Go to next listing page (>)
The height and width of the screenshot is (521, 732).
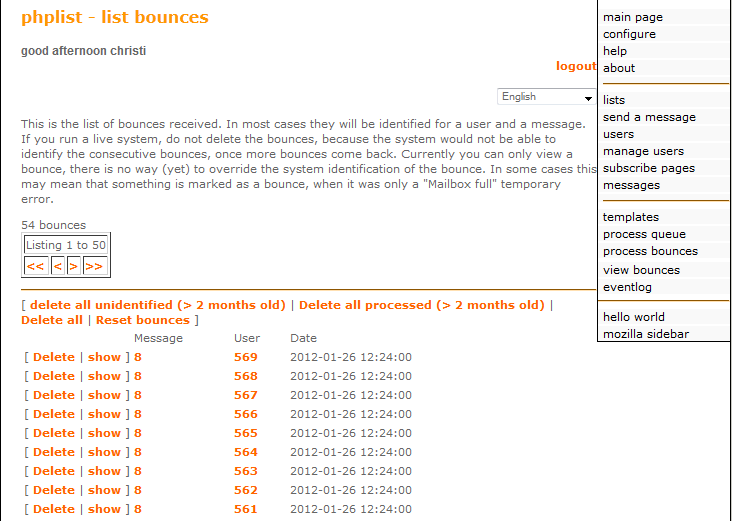73,266
